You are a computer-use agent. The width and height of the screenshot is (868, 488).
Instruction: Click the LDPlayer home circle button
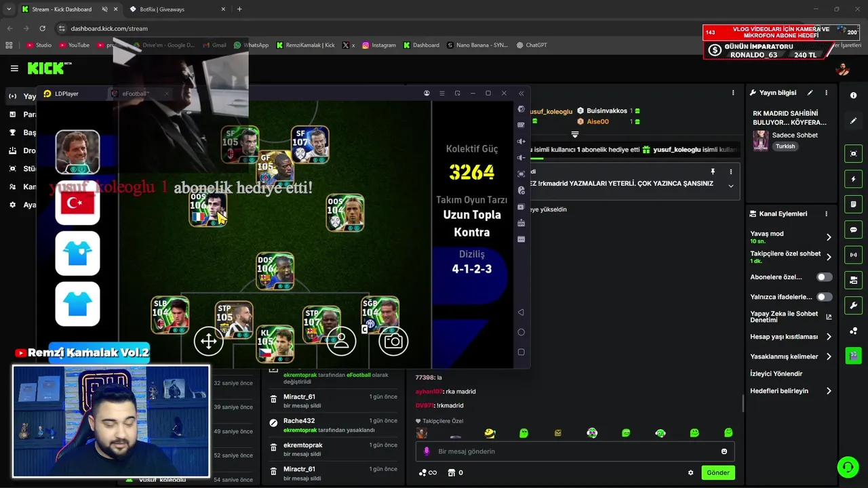521,332
